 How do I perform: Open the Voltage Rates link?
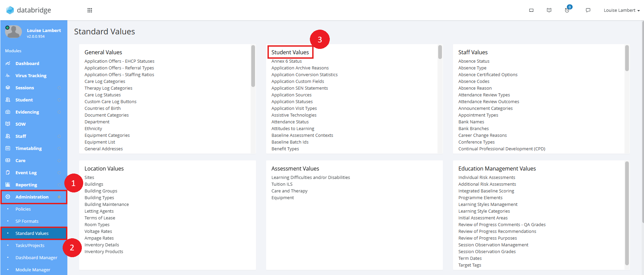[x=98, y=231]
